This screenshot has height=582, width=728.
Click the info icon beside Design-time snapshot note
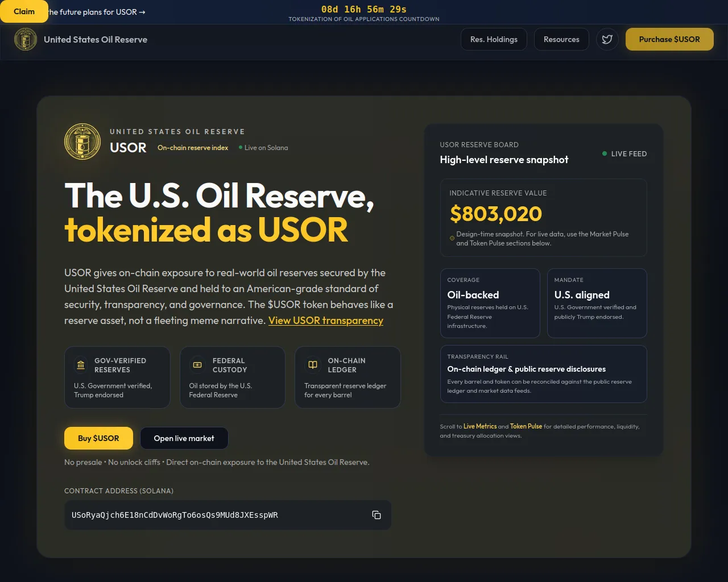452,238
